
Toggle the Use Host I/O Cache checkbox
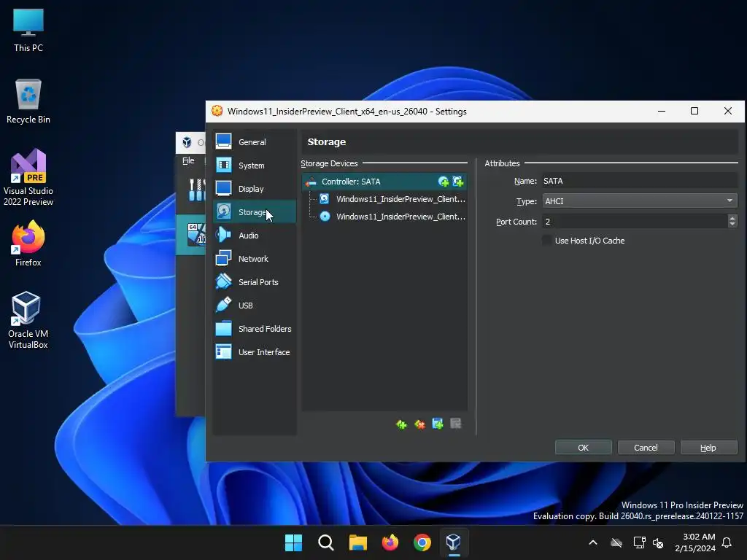(x=547, y=241)
